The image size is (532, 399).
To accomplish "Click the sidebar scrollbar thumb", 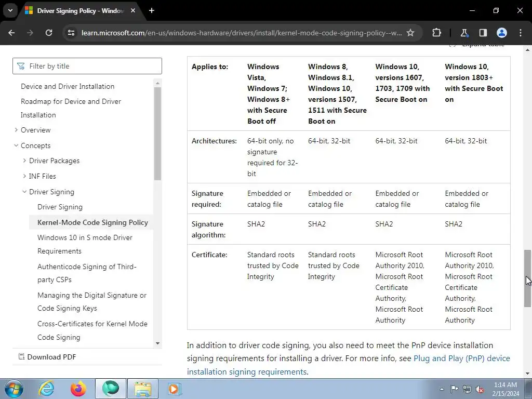I will click(157, 134).
